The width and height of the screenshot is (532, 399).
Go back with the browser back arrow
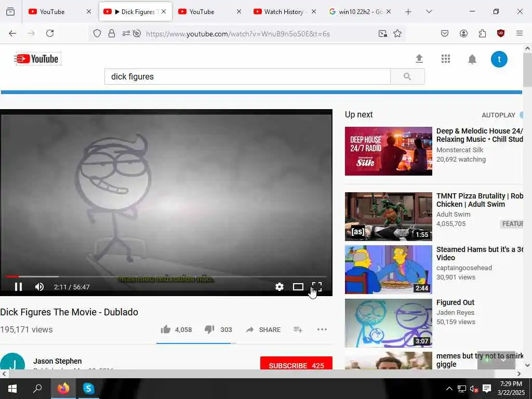coord(12,33)
